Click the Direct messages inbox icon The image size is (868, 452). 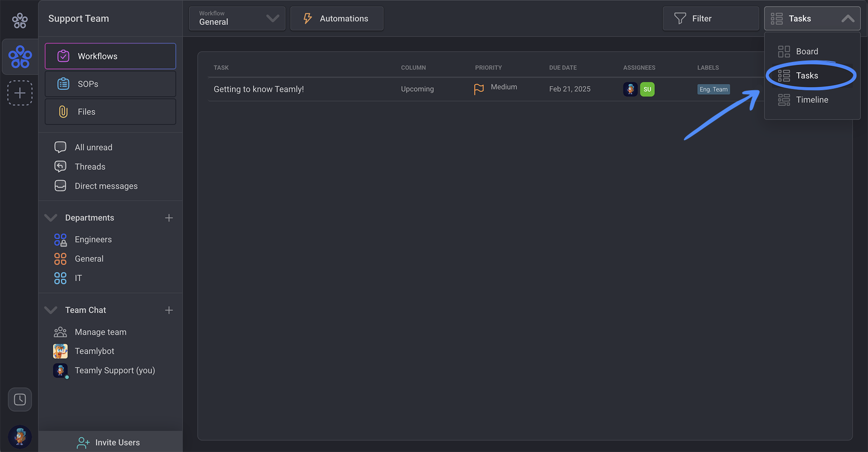[x=60, y=186]
